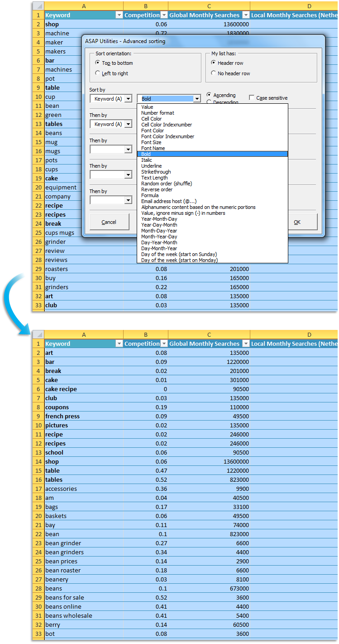Select Left to right sort orientation
This screenshot has width=339, height=644.
98,73
